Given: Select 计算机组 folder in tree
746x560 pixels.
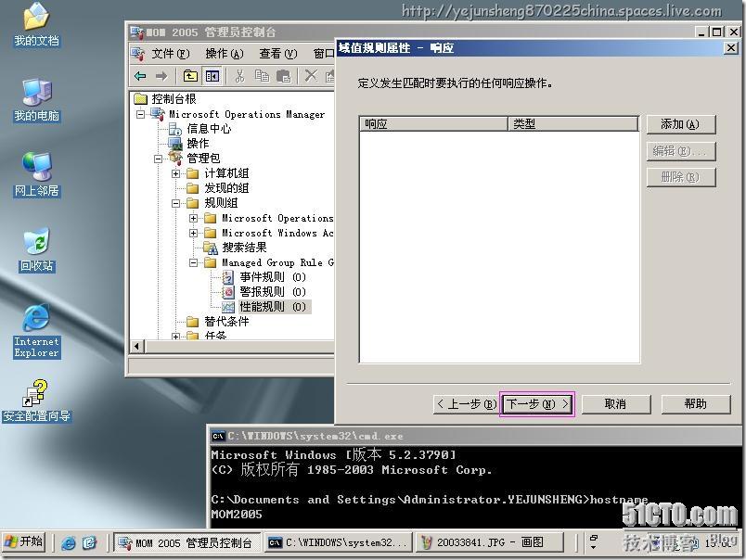Looking at the screenshot, I should (226, 173).
